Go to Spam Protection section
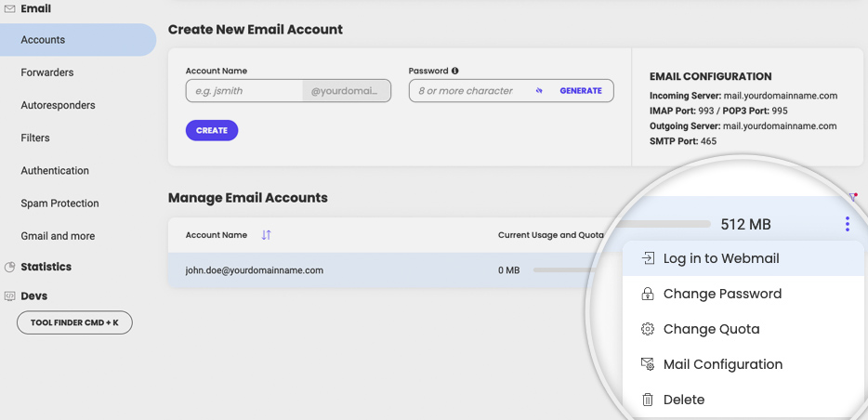Screen dimensions: 868x420 [x=59, y=203]
